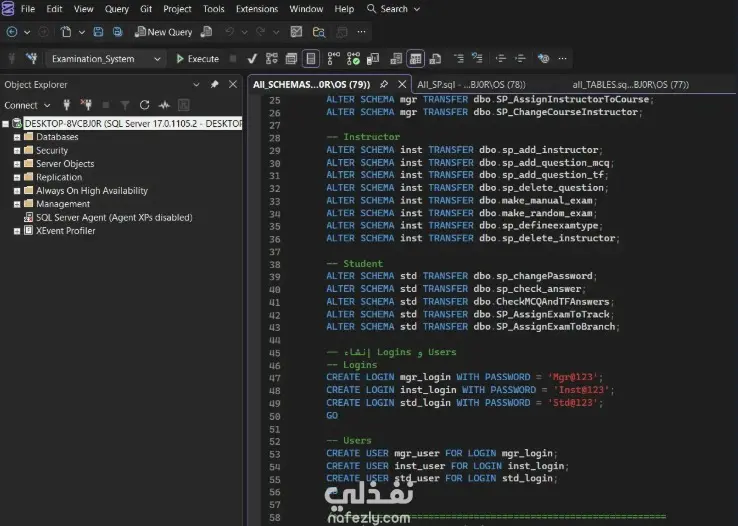Viewport: 738px width, 526px height.
Task: Click the Comment Out Selected Lines icon
Action: tap(458, 58)
